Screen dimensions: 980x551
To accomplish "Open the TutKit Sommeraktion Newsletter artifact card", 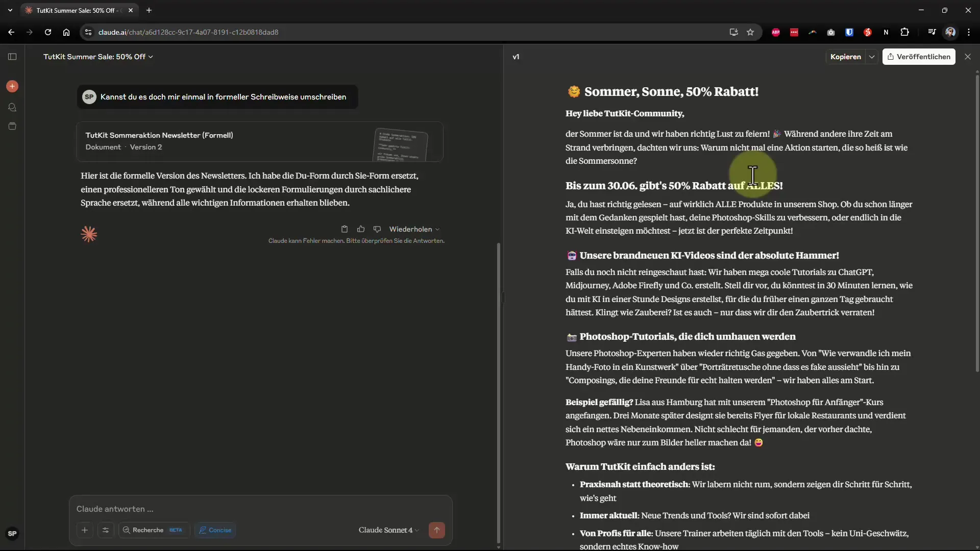I will pos(260,141).
